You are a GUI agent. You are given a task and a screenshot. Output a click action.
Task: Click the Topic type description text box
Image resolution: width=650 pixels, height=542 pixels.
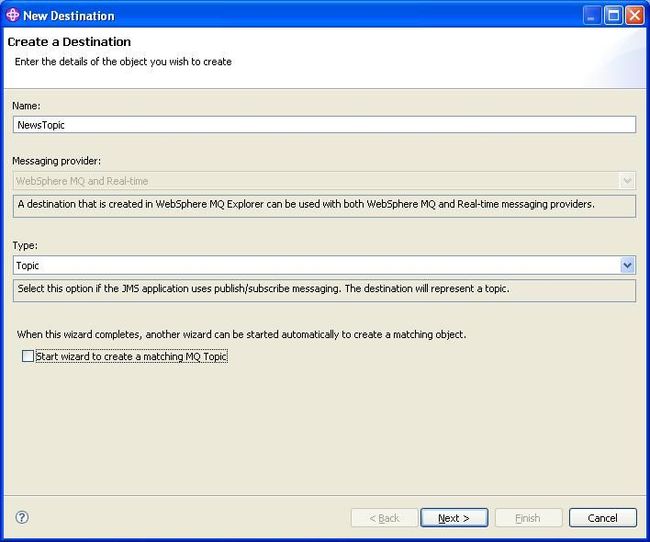coord(324,290)
